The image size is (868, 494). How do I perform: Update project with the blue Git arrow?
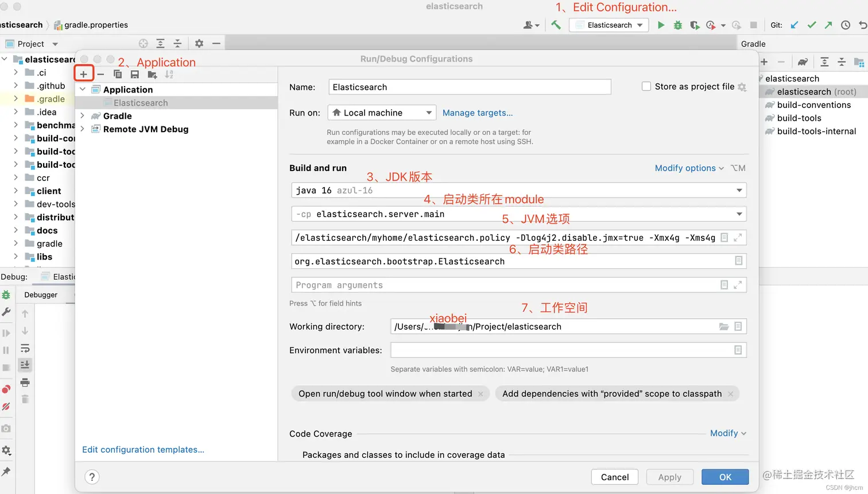(x=795, y=25)
